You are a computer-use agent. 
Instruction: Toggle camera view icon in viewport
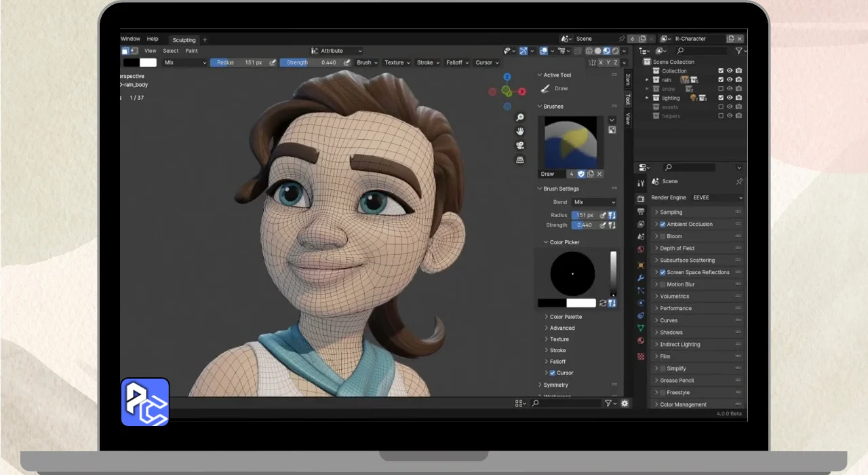tap(520, 146)
